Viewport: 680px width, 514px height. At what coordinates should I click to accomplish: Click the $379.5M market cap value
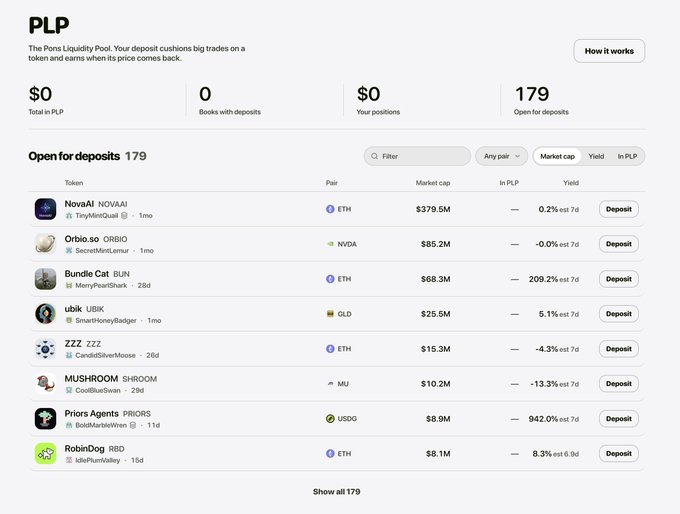433,209
